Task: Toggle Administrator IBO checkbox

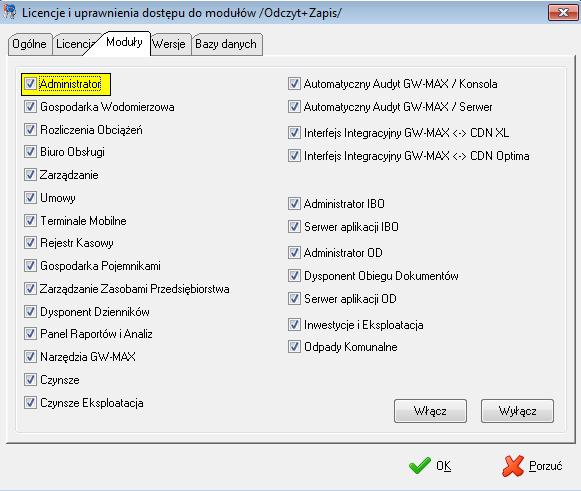Action: click(294, 203)
